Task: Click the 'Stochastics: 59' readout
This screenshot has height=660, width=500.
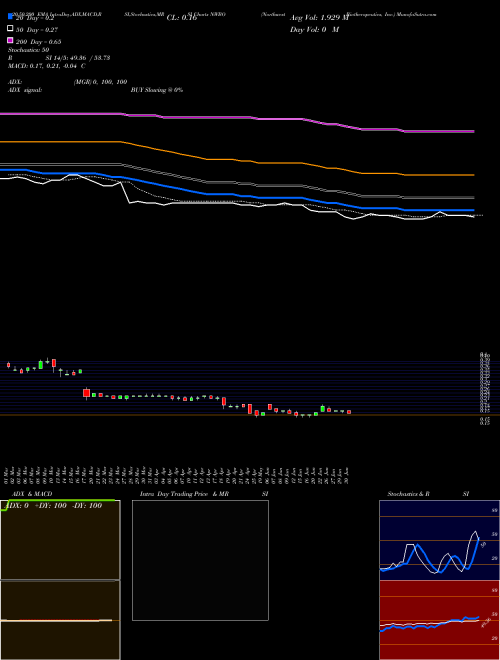Action: [x=28, y=50]
